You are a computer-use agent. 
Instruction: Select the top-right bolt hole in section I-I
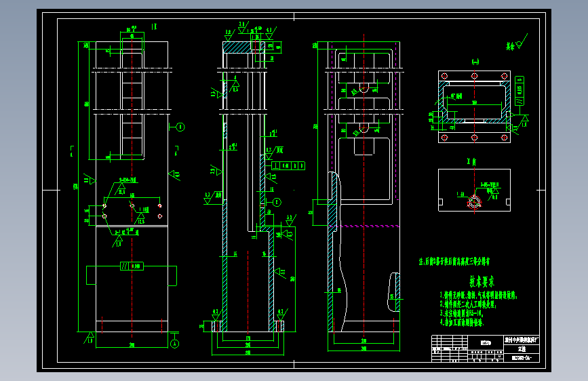(x=505, y=76)
